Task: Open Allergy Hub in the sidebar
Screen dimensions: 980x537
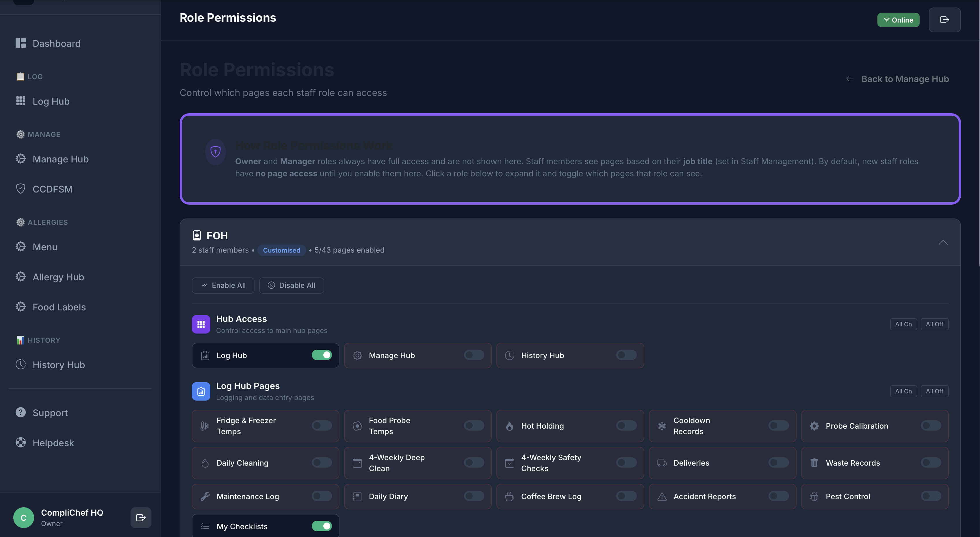Action: click(58, 277)
